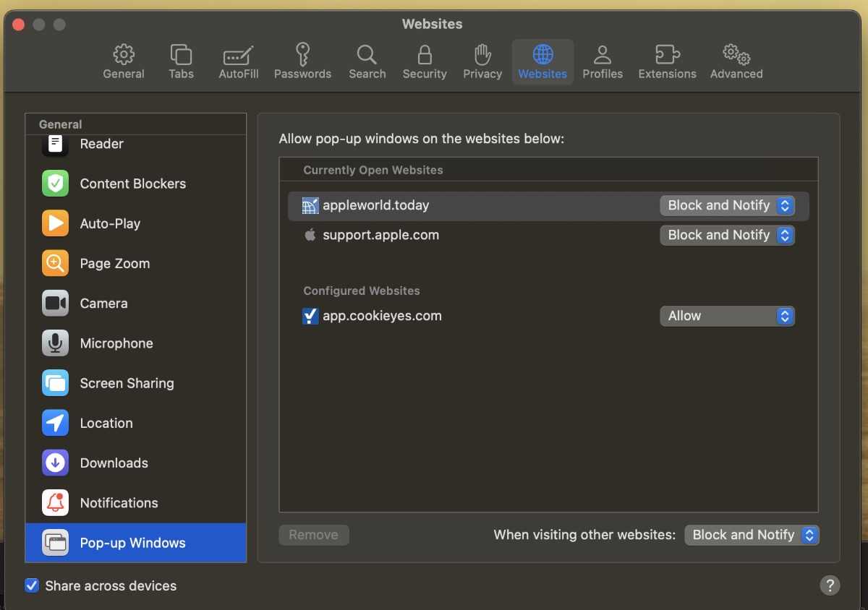
Task: Open support.apple.com pop-up policy dropdown
Action: tap(727, 235)
